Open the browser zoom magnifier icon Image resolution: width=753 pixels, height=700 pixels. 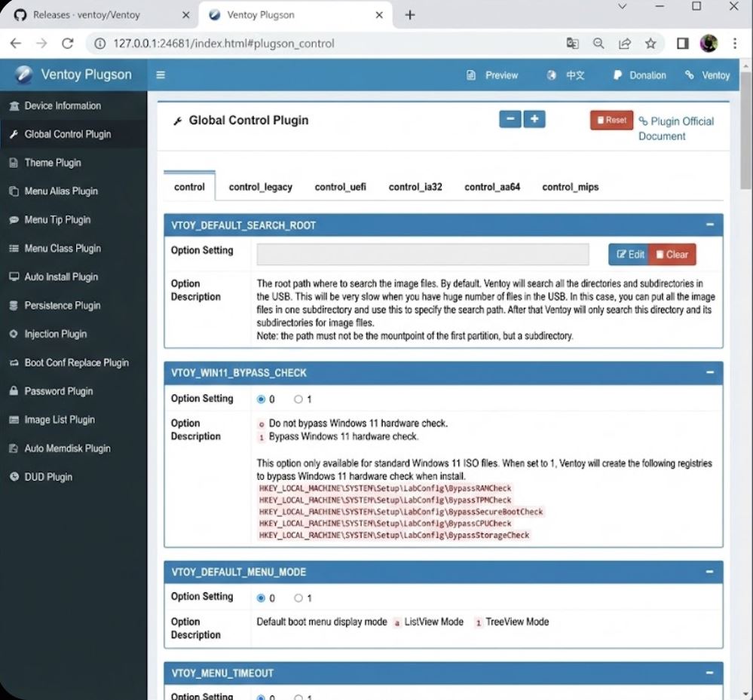pyautogui.click(x=598, y=43)
